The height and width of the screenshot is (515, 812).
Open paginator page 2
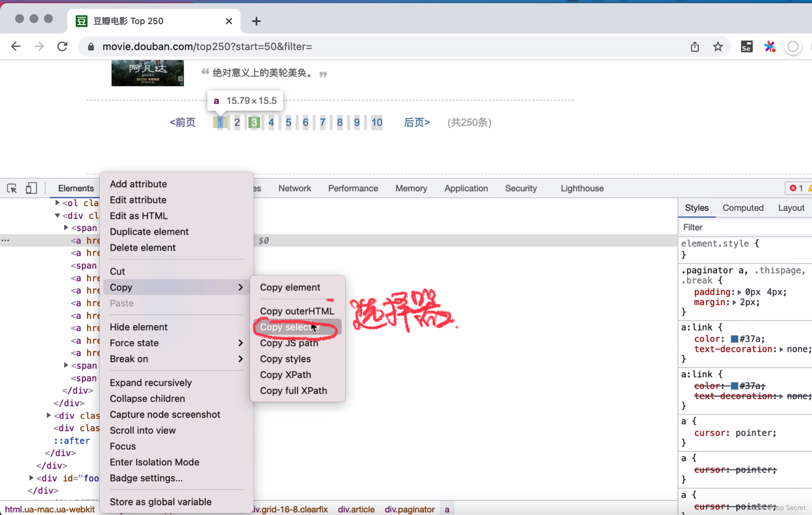point(237,122)
